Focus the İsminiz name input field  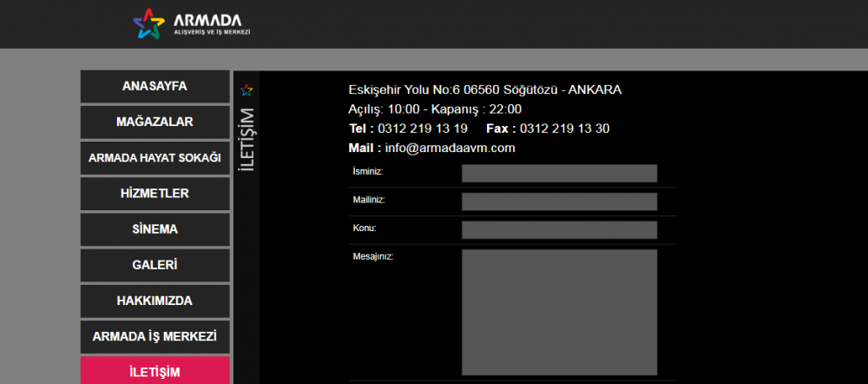[559, 173]
